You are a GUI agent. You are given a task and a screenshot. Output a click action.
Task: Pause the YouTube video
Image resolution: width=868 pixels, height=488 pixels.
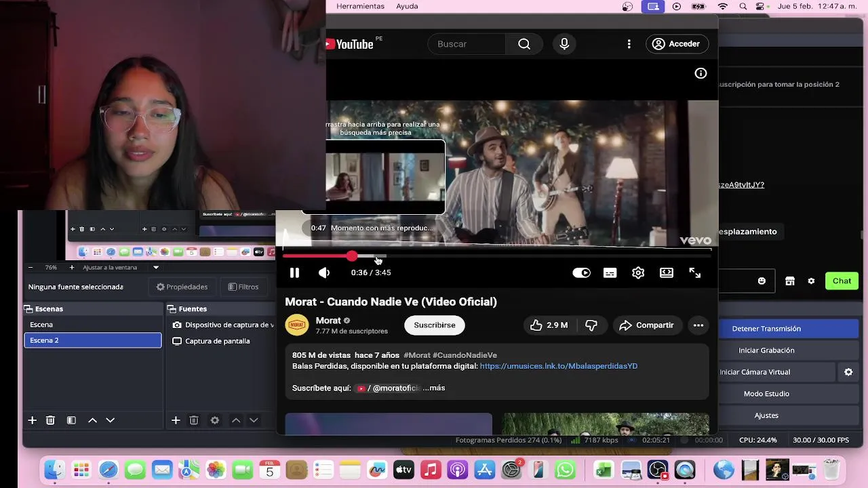click(294, 272)
